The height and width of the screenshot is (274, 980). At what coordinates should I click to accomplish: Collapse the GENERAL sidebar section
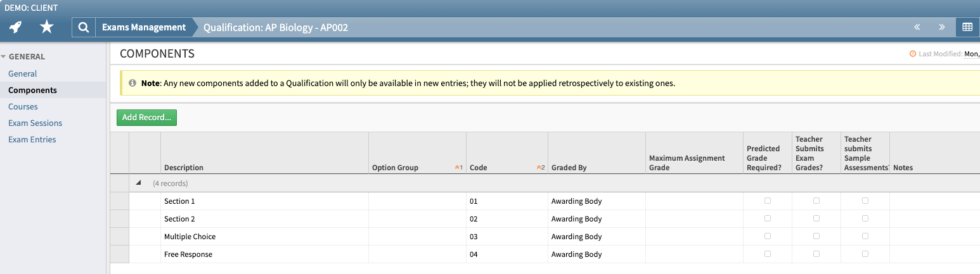pos(3,56)
